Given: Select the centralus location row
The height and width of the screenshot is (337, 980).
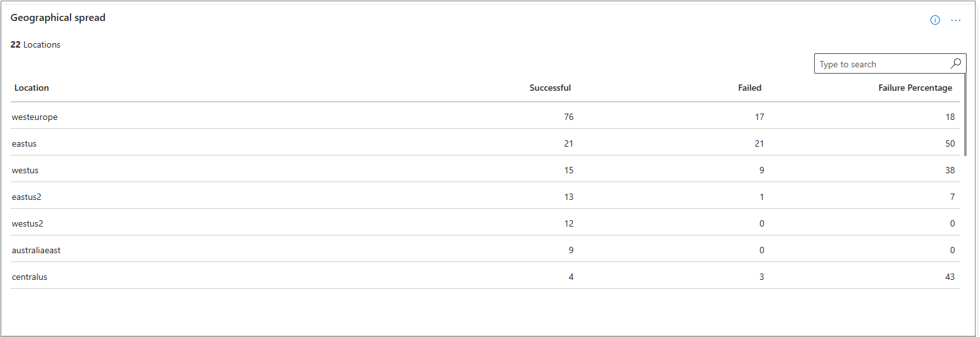Looking at the screenshot, I should tap(29, 277).
